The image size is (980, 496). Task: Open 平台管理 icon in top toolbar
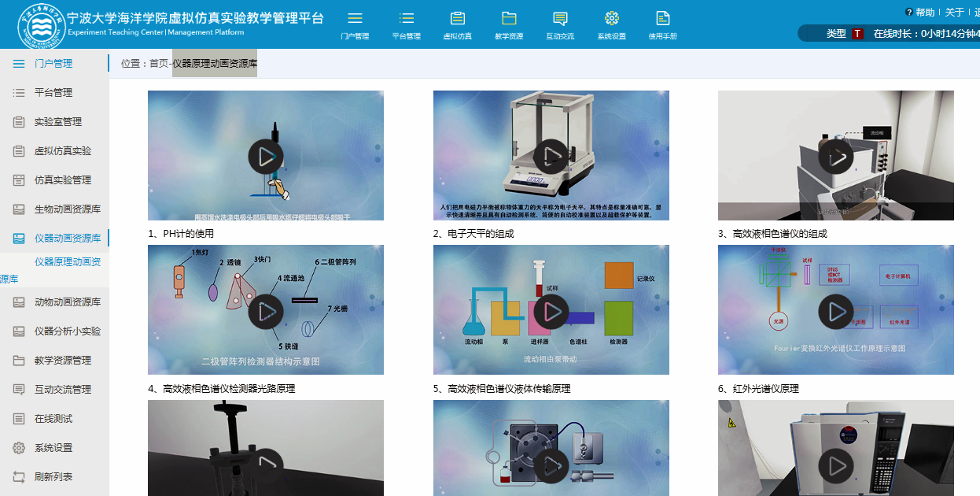coord(406,19)
